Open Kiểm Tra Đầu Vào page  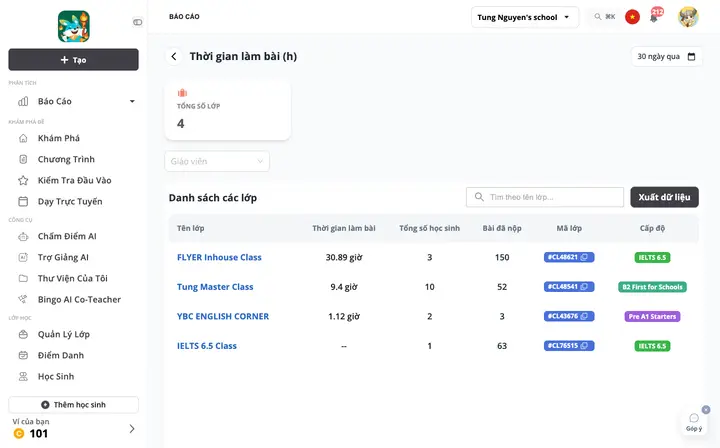[73, 180]
